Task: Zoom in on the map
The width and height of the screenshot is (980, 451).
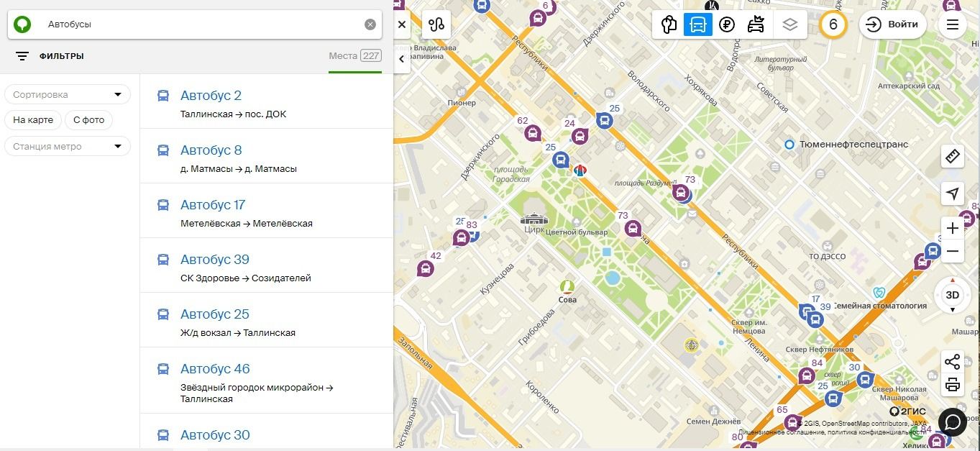Action: click(953, 228)
